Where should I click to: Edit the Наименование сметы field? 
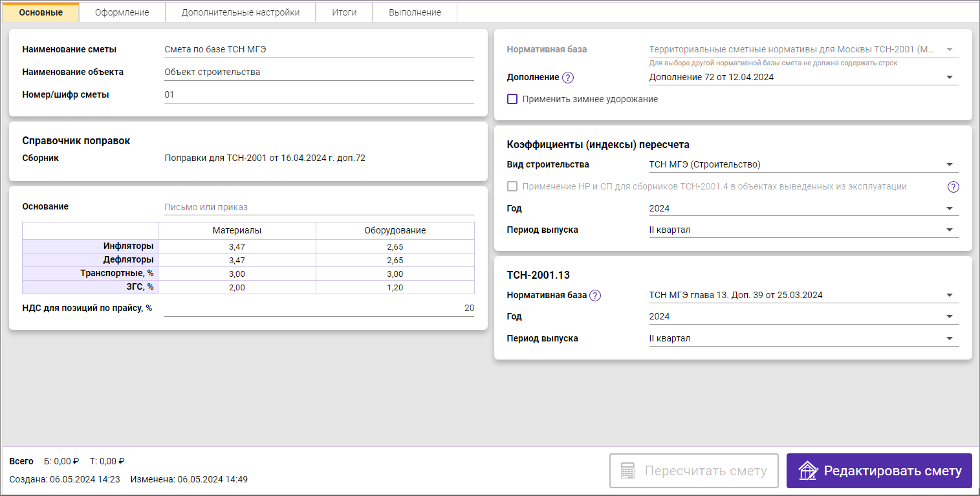pyautogui.click(x=319, y=50)
